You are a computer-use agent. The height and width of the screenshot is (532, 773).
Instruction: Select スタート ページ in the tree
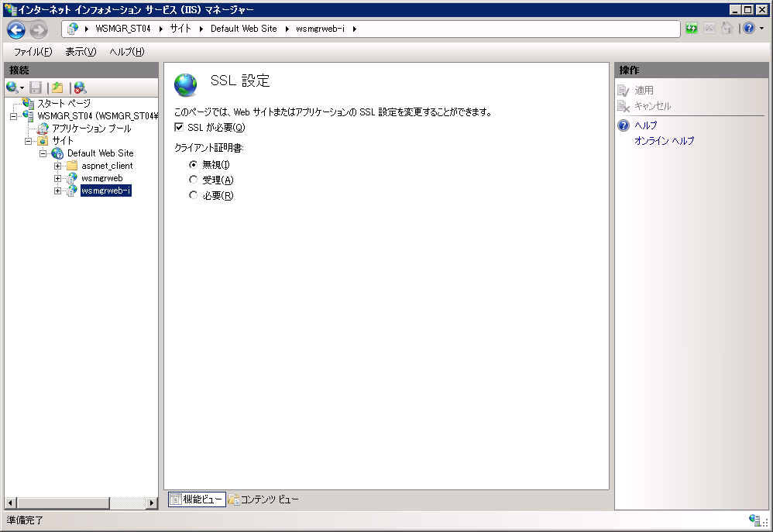point(64,104)
